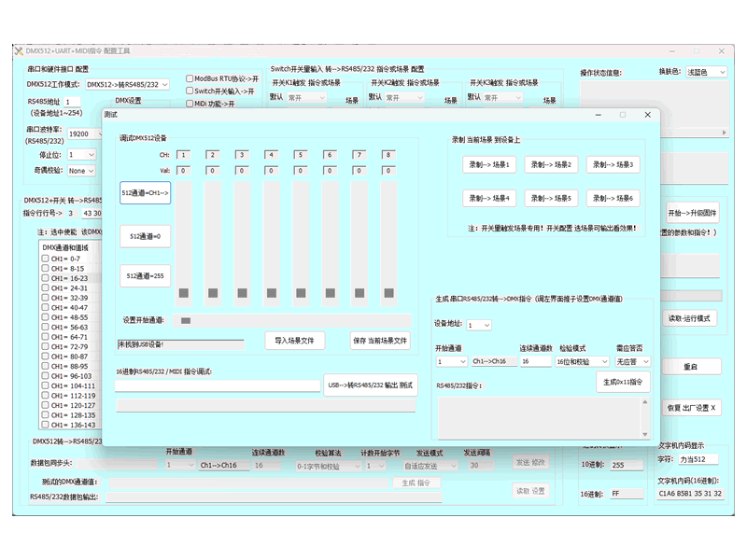Toggle the Switch开关输入 checkbox
Screen dimensions: 747x560
pyautogui.click(x=190, y=91)
